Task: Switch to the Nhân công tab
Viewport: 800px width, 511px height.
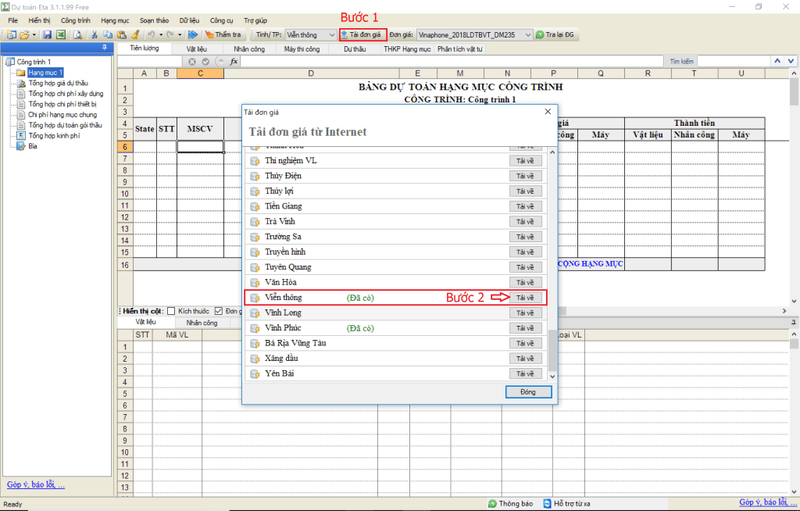Action: tap(249, 48)
